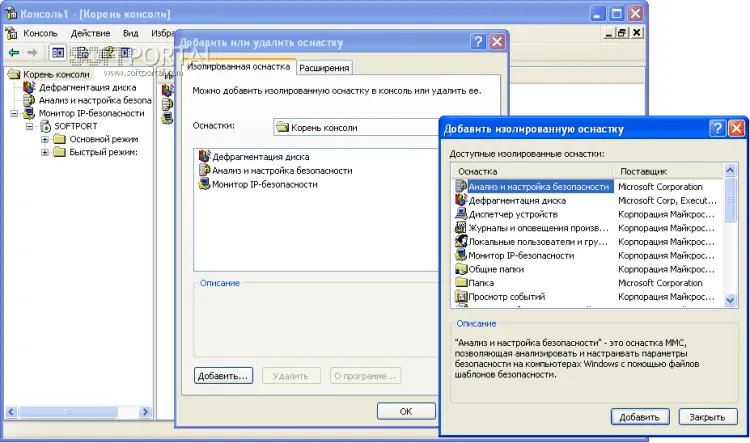Click Общие папки icon in available snap-ins
Screen dimensions: 750x443
[461, 269]
